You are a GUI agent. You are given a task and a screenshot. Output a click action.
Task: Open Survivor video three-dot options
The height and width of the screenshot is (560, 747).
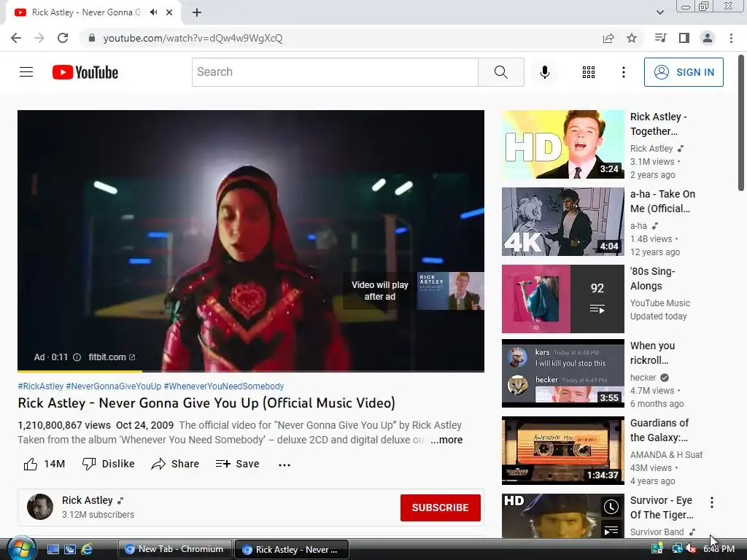pos(712,502)
